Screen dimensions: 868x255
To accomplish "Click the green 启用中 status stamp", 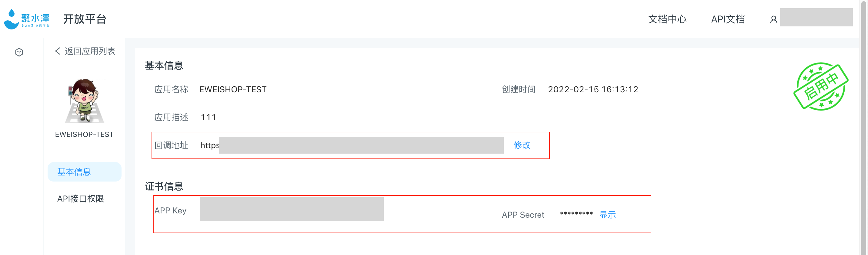I will pos(821,86).
